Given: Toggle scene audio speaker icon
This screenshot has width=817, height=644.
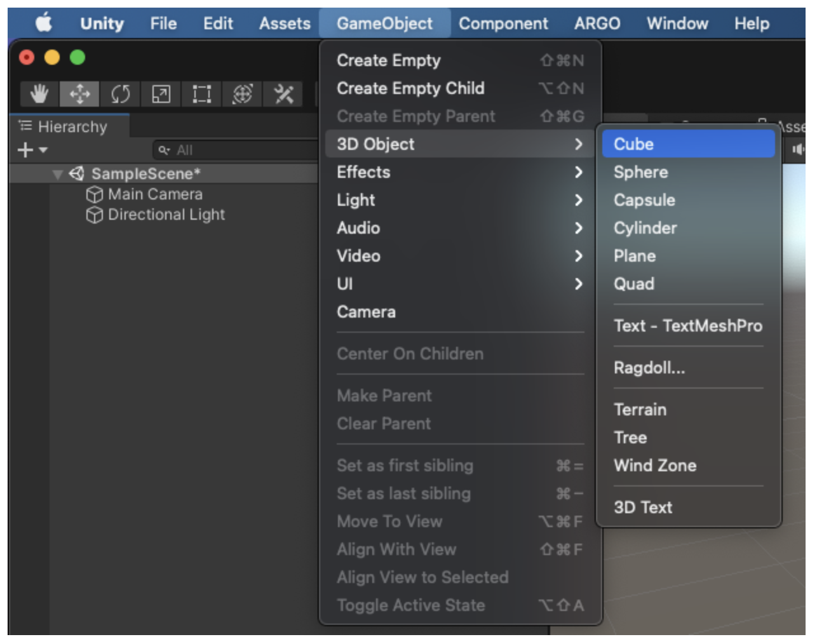Looking at the screenshot, I should [798, 149].
